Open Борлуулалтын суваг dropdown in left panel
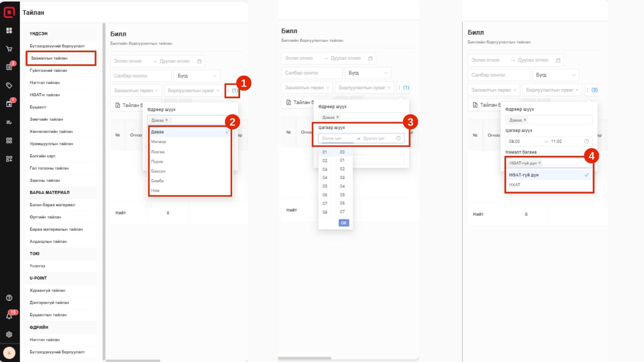This screenshot has height=362, width=644. point(194,90)
